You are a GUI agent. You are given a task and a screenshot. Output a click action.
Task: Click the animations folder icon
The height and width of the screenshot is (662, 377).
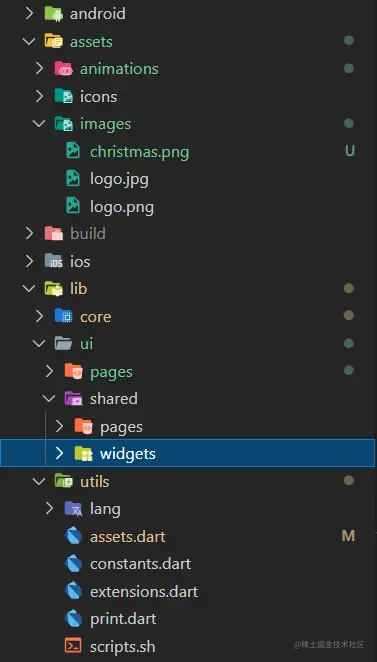tap(64, 68)
